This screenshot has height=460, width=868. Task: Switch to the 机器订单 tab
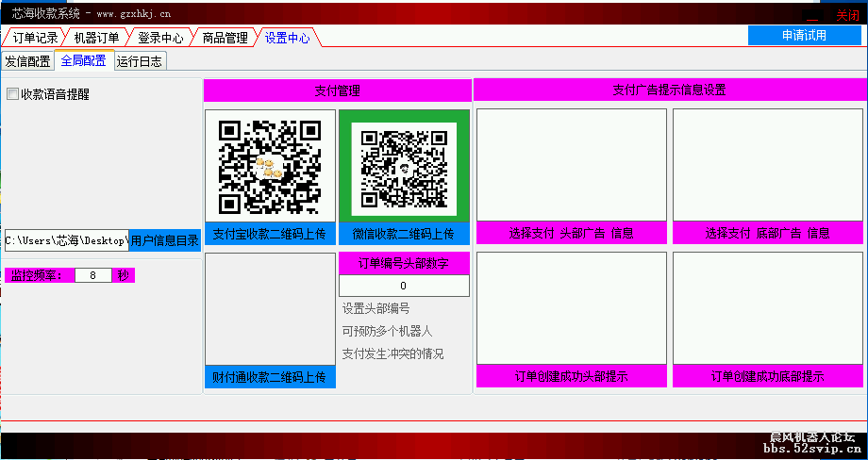tap(96, 38)
